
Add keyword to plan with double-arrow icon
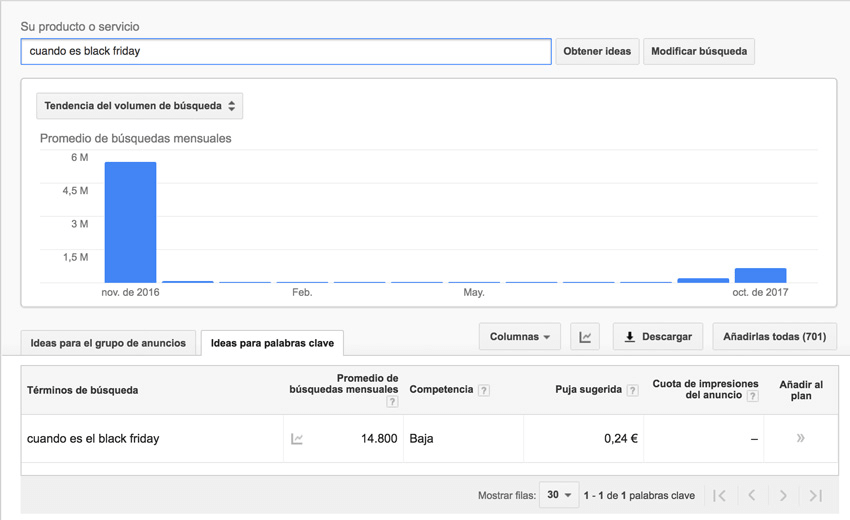(801, 438)
